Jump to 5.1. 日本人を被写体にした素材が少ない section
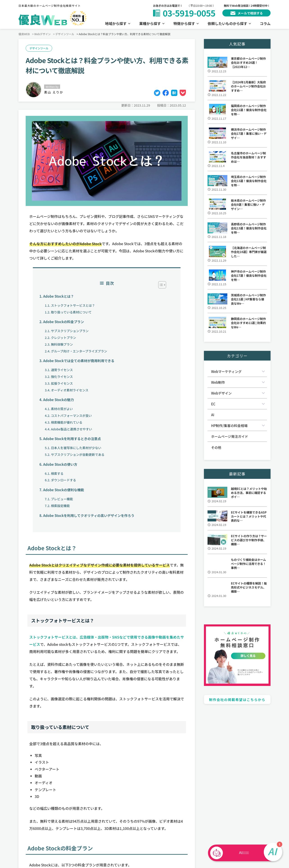289x868 pixels. click(x=73, y=448)
